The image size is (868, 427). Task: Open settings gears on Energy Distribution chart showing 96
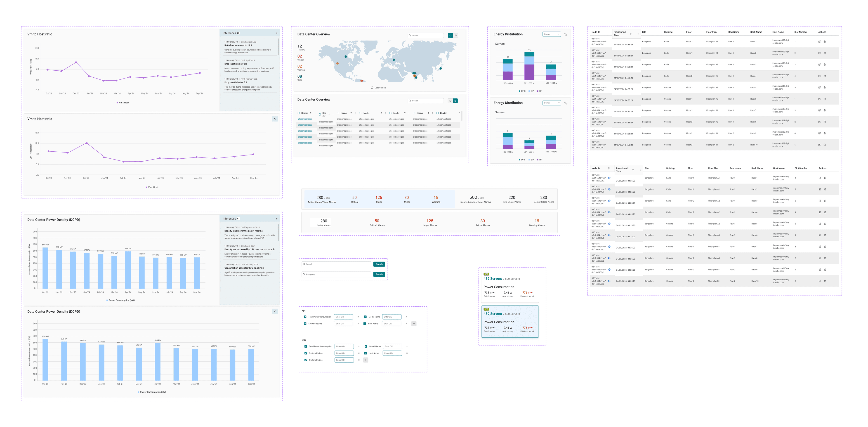565,34
